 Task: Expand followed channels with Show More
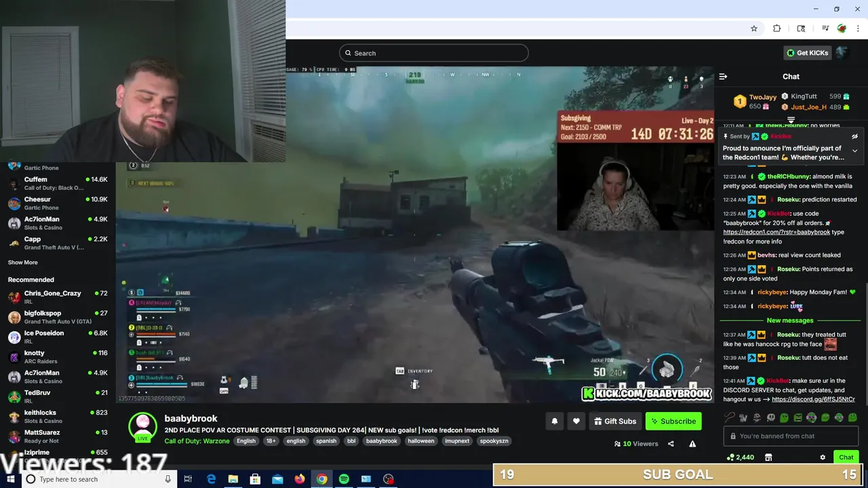23,262
